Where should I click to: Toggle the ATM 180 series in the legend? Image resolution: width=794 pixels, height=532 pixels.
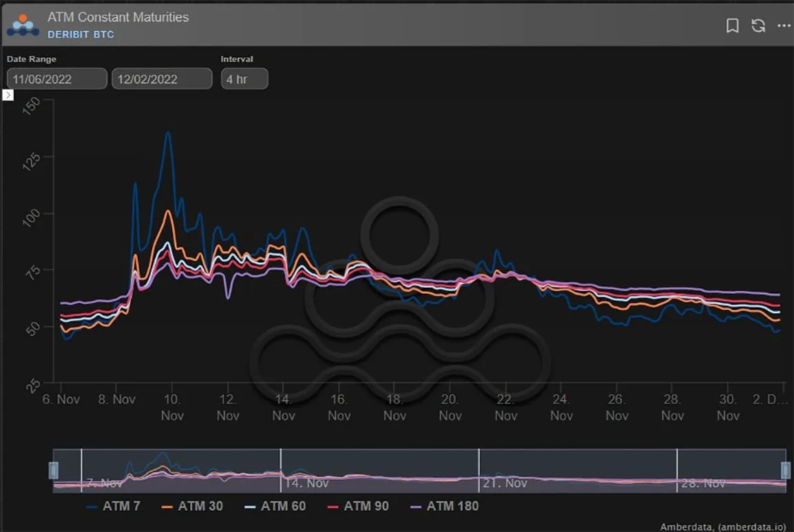click(444, 506)
